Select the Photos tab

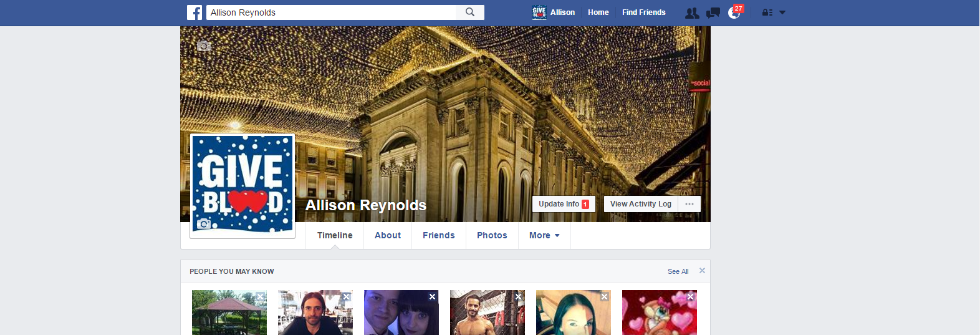click(492, 236)
